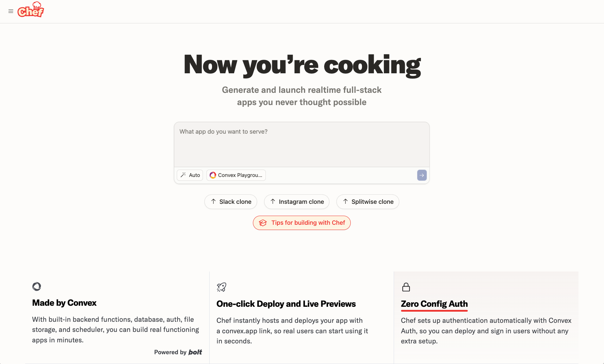Click the Made by Convex heading

tap(64, 303)
